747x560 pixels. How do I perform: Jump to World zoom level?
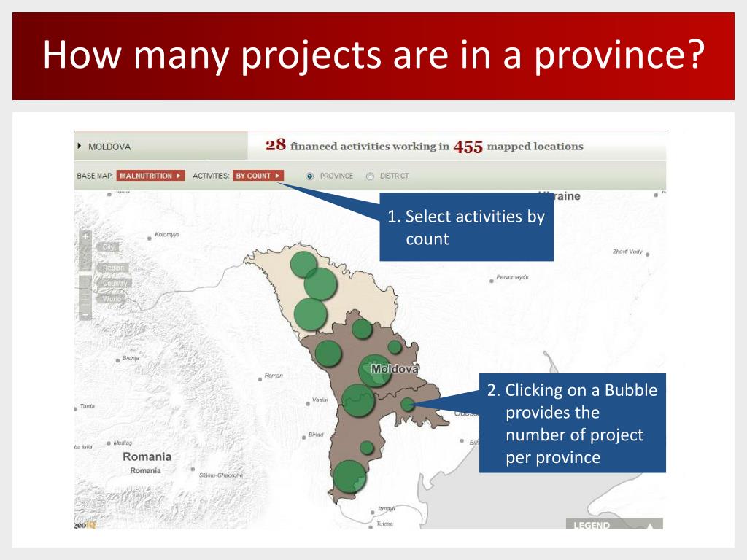pyautogui.click(x=112, y=298)
